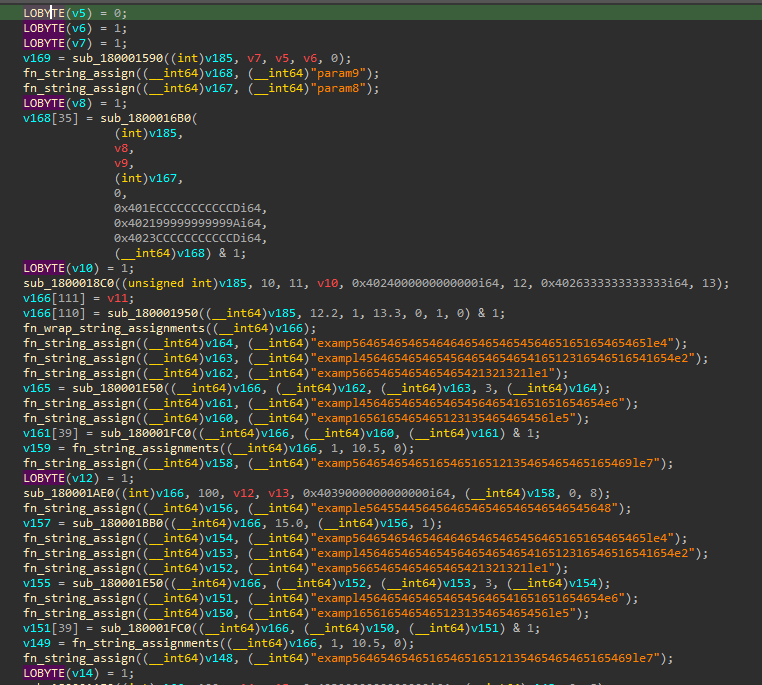Select variable v7 in LOBYTE(v7) = 1

click(78, 43)
